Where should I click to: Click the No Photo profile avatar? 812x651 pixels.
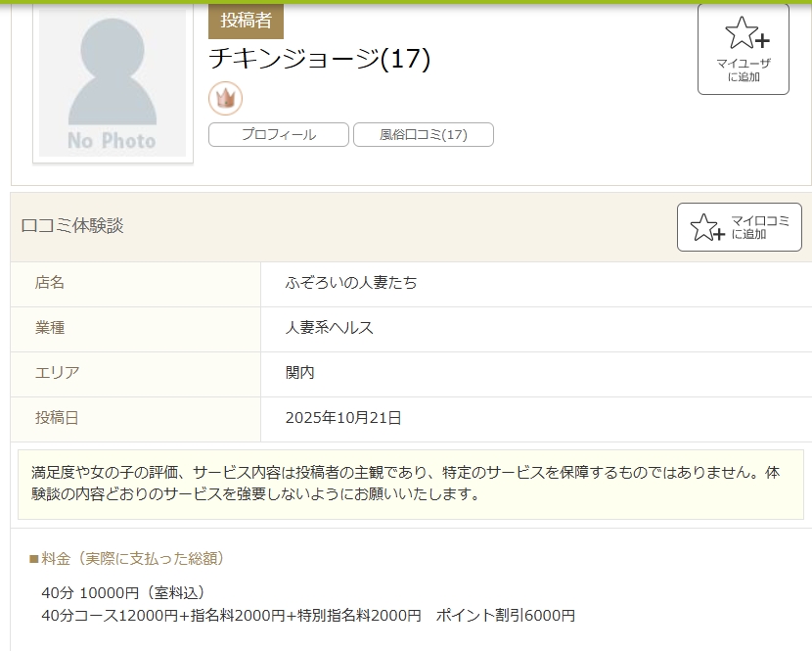(113, 83)
